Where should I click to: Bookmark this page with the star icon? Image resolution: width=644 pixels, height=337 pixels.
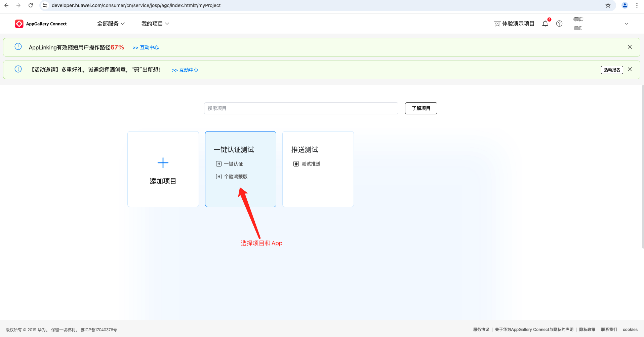608,5
